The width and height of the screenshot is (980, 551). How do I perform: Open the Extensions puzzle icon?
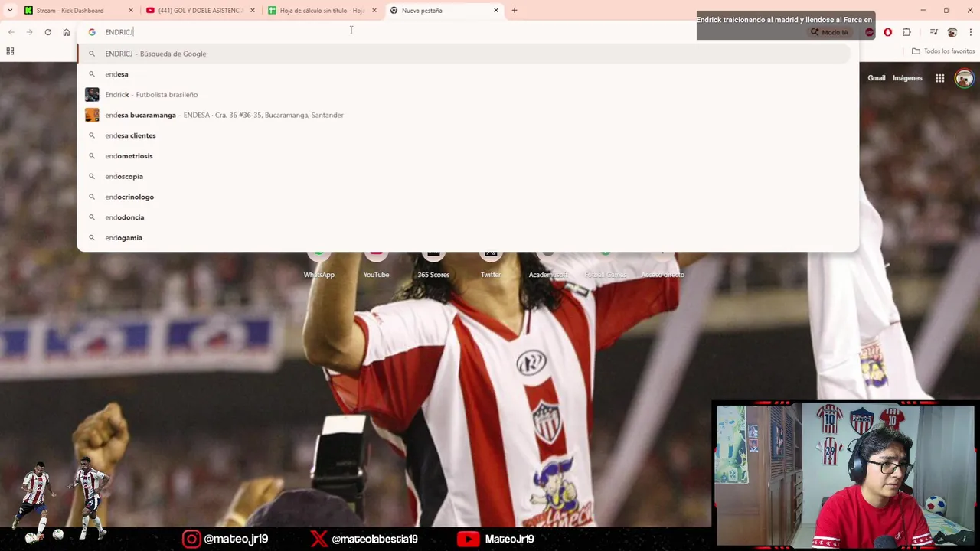pyautogui.click(x=906, y=32)
